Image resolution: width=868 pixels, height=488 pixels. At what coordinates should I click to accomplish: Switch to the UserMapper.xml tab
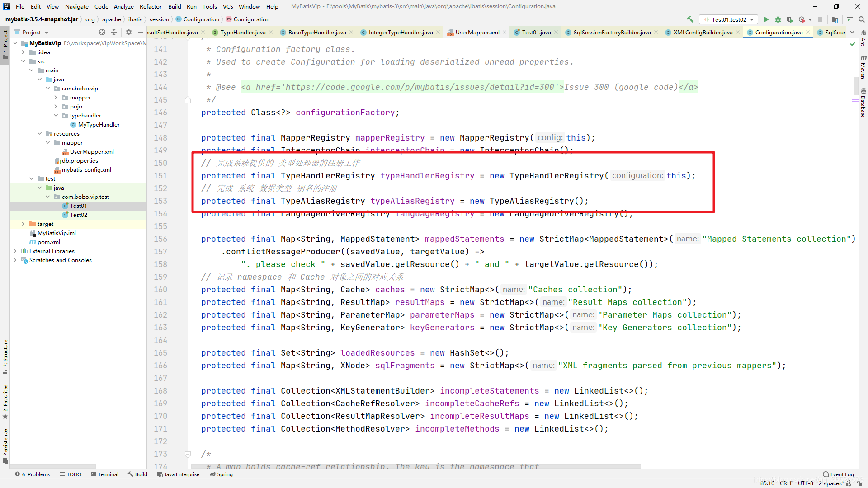pyautogui.click(x=477, y=32)
